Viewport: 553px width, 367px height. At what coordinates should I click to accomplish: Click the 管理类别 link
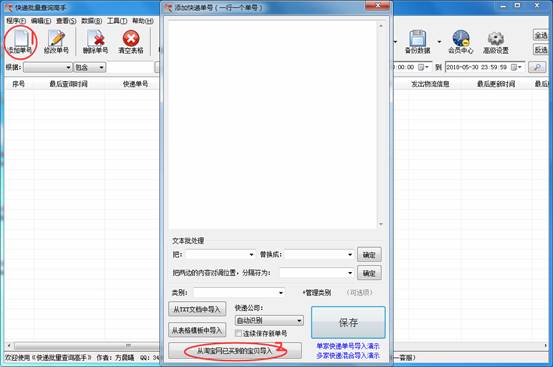tap(317, 293)
